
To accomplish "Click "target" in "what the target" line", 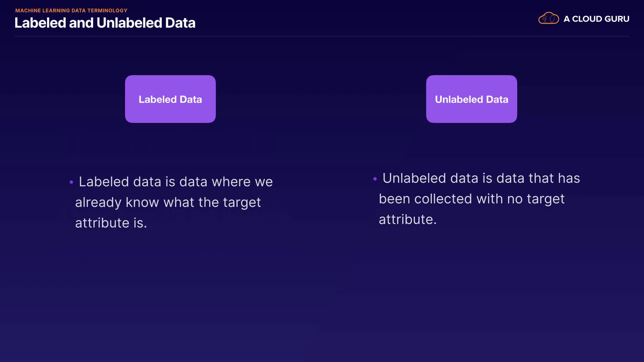I will click(242, 202).
